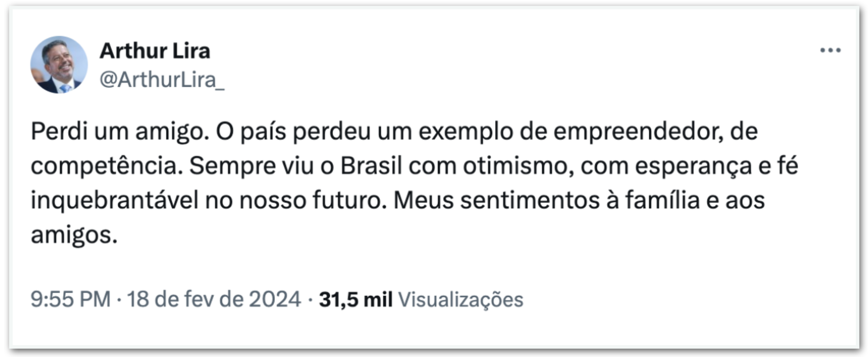
Task: Click the 9:55 PM timestamp
Action: click(70, 299)
